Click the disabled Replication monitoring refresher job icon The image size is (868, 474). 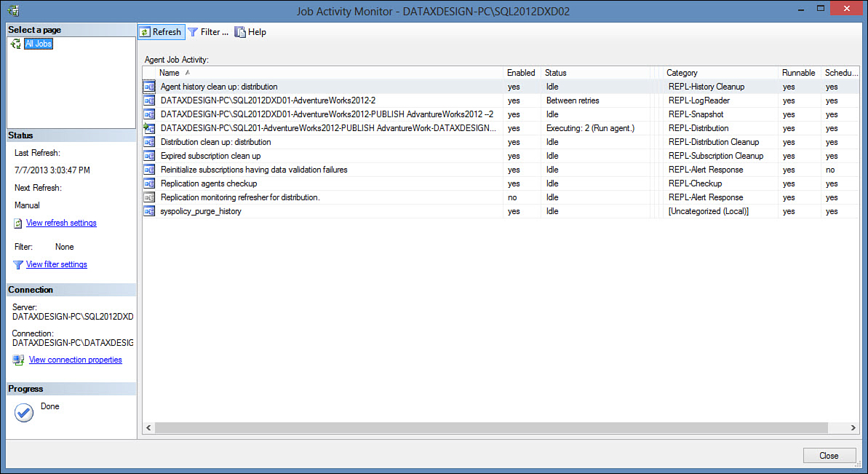click(149, 197)
